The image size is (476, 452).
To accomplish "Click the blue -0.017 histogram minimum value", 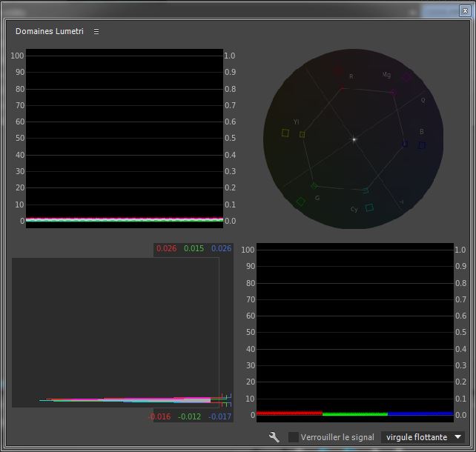I will [220, 416].
